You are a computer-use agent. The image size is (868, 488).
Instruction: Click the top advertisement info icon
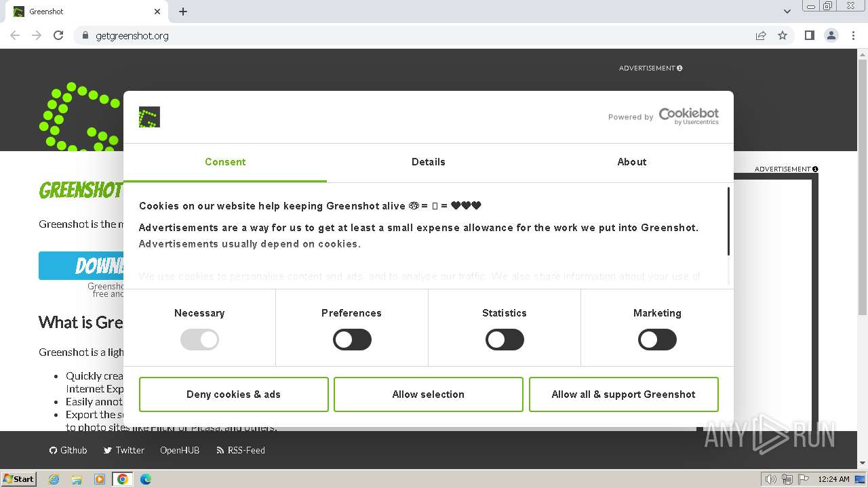[x=679, y=68]
